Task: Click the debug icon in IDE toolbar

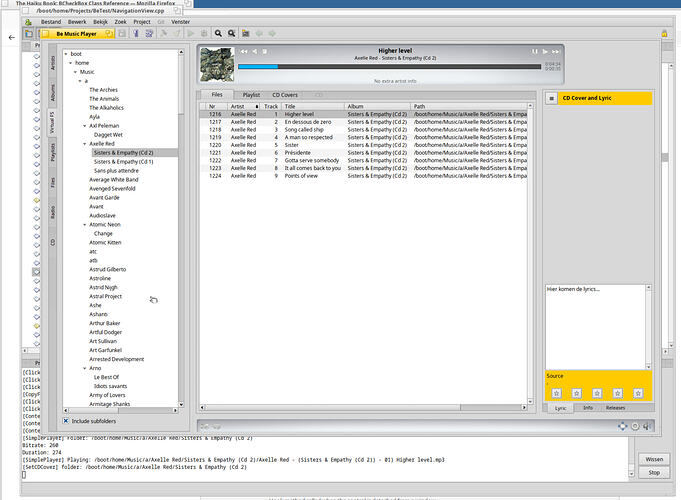Action: [x=204, y=33]
